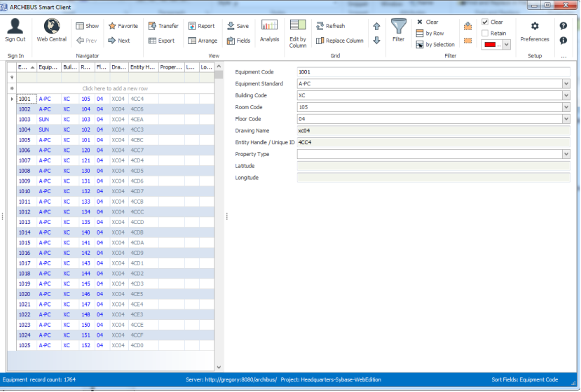Open Preferences via the gear icon

click(x=535, y=27)
